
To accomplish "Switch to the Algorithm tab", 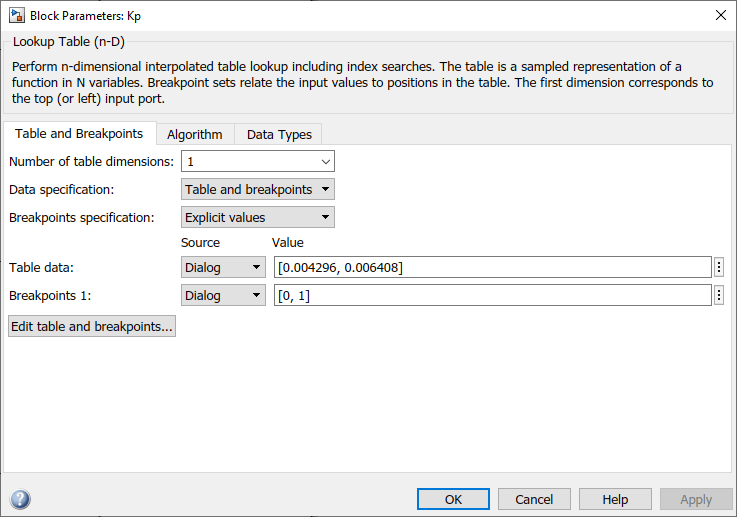I will coord(194,134).
